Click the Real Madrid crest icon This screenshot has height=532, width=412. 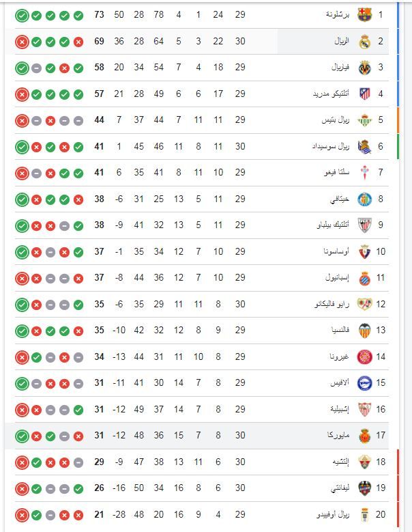[364, 41]
